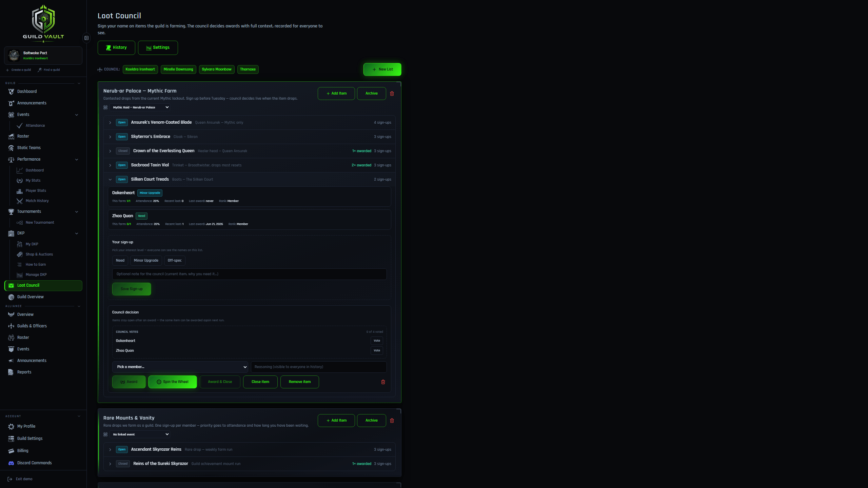Open the Guild Vault logo home
The width and height of the screenshot is (868, 488).
click(43, 23)
